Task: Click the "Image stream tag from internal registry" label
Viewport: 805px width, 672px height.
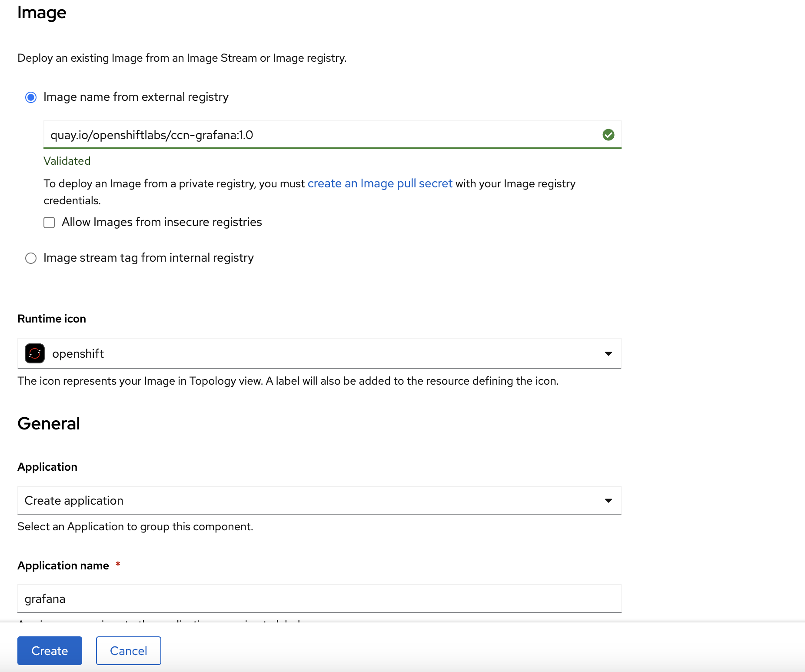Action: [148, 258]
